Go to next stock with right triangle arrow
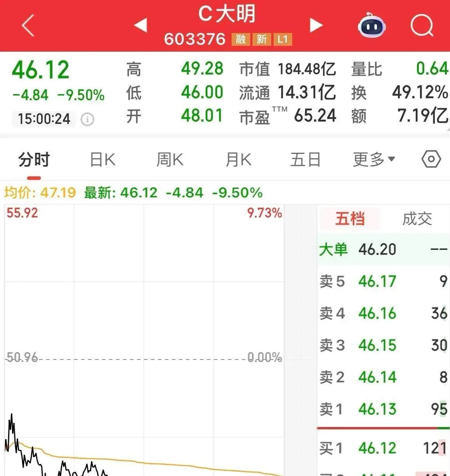450x476 pixels. (x=316, y=25)
